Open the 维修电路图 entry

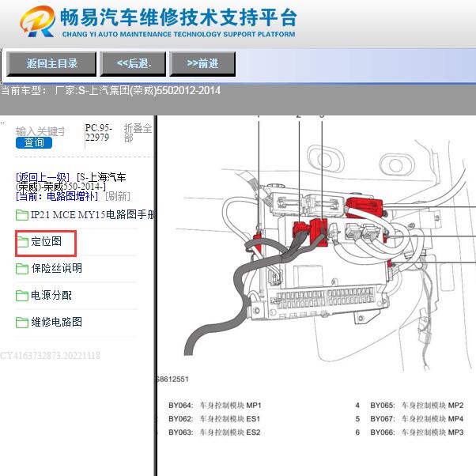tap(49, 322)
